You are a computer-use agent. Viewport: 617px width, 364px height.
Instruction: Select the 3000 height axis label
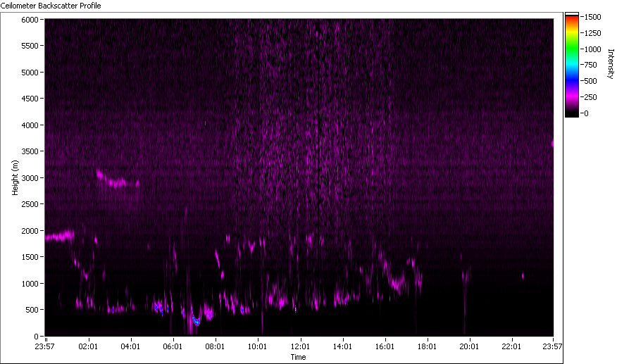click(x=30, y=178)
